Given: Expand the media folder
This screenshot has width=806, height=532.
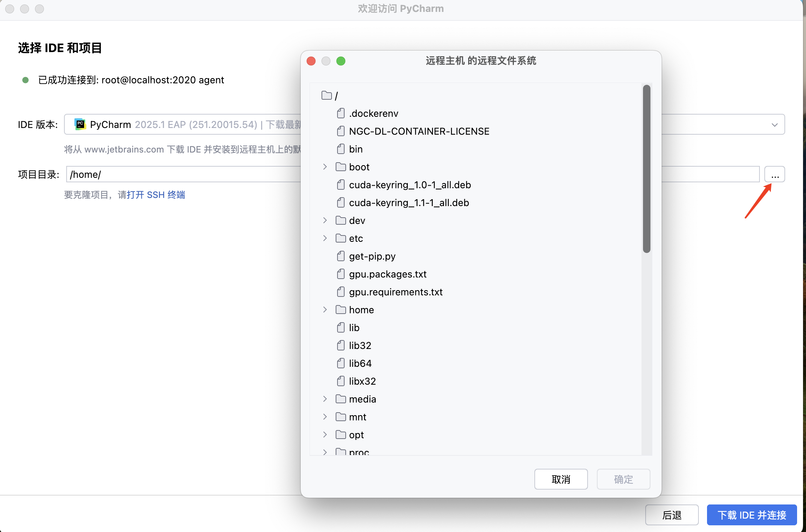Looking at the screenshot, I should coord(325,399).
